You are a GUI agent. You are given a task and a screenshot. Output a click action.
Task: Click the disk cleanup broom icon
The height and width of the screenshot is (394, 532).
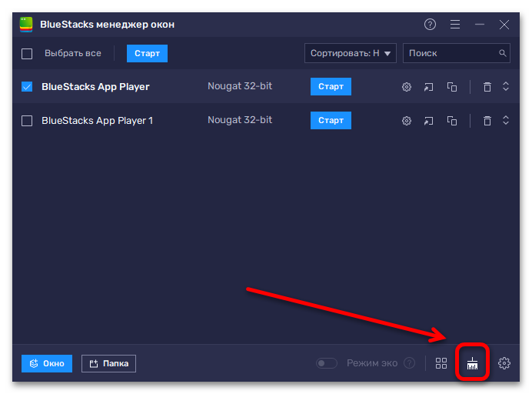coord(472,363)
